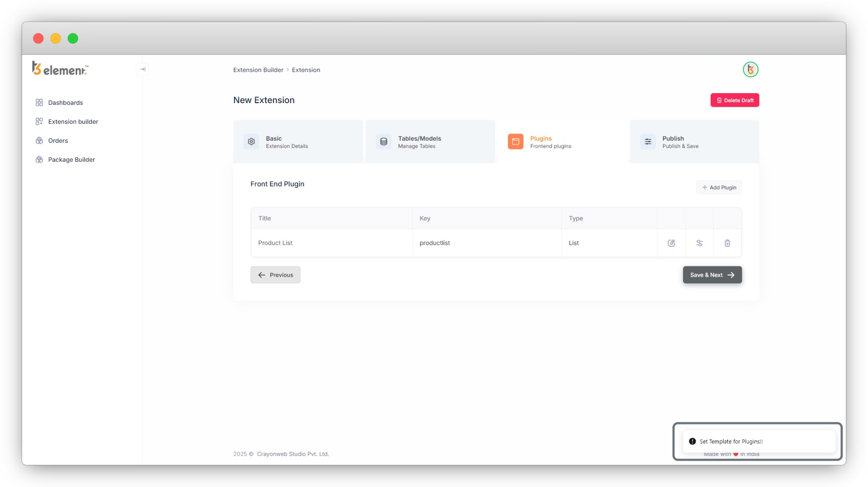Click the Basic step gear icon

tap(251, 142)
